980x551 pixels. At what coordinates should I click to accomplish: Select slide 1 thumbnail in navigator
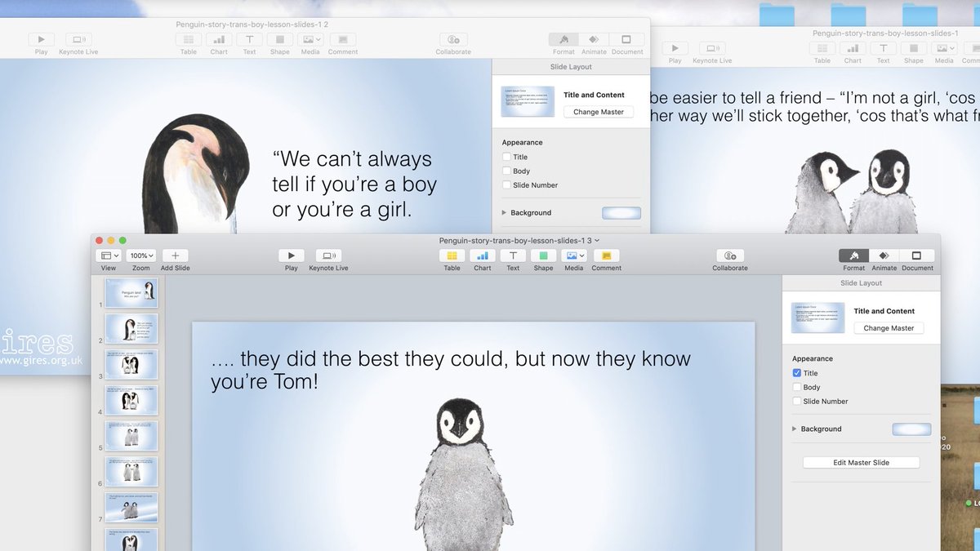pyautogui.click(x=131, y=294)
